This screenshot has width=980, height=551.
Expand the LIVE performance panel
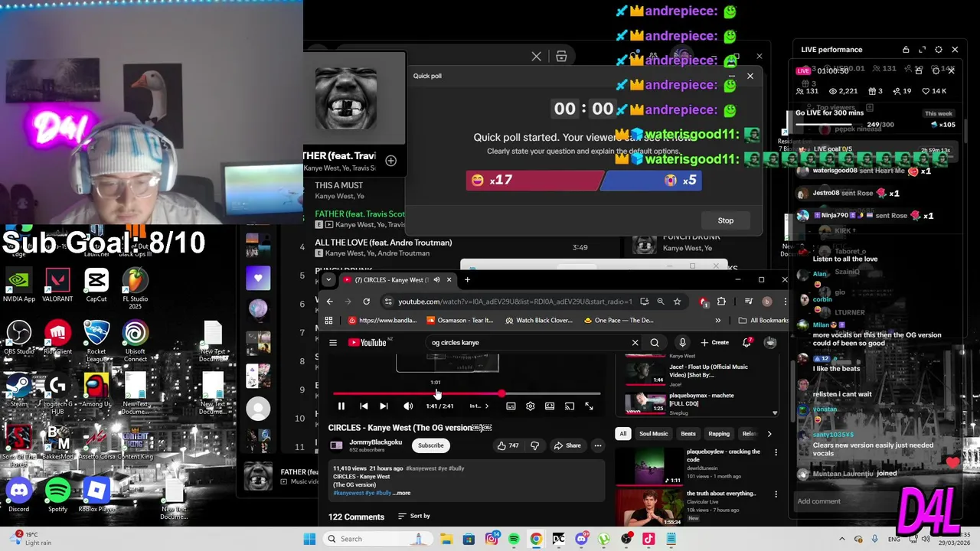pos(922,50)
